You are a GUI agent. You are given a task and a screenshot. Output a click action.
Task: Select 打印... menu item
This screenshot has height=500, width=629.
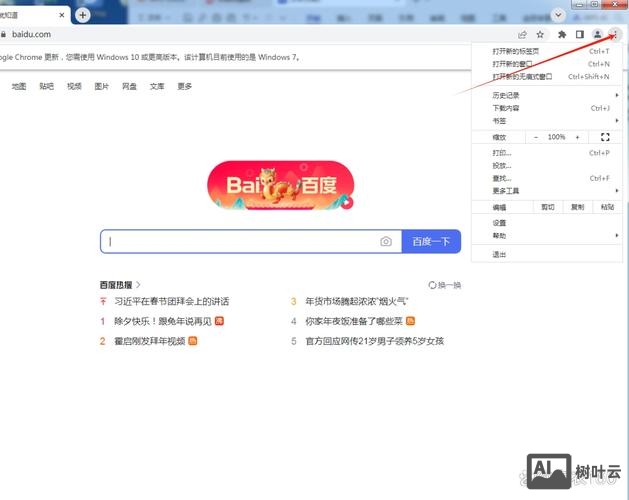pos(547,153)
